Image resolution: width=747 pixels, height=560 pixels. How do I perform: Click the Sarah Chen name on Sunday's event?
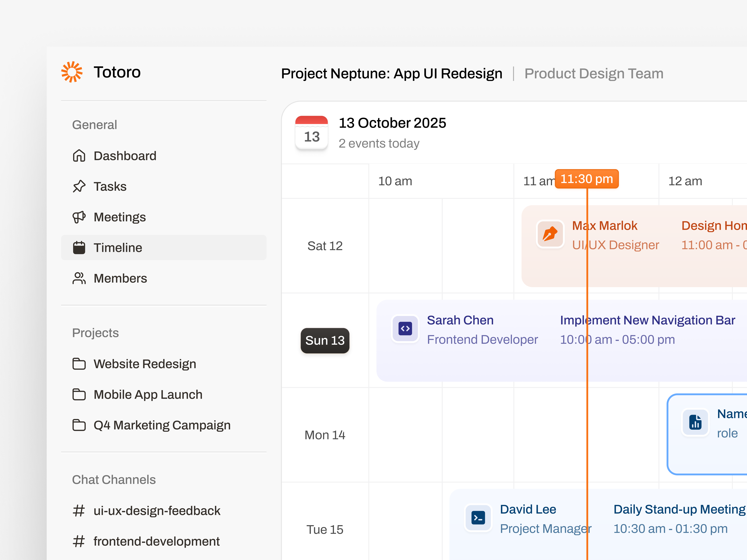click(460, 320)
